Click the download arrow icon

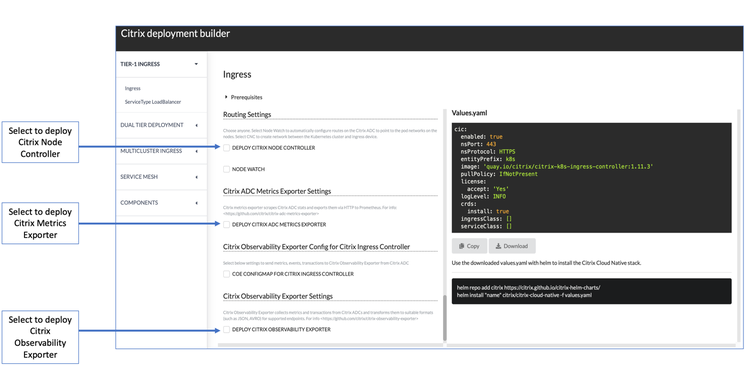[x=498, y=246]
